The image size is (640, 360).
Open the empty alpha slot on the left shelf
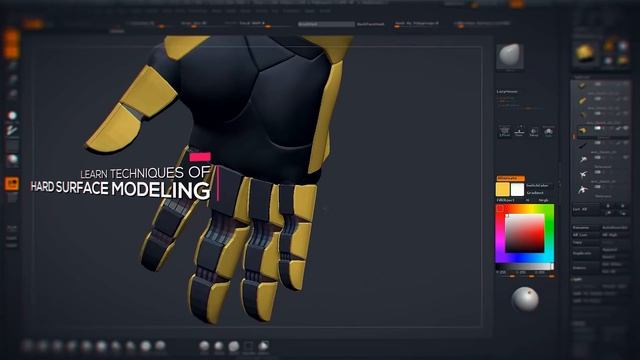pyautogui.click(x=12, y=145)
